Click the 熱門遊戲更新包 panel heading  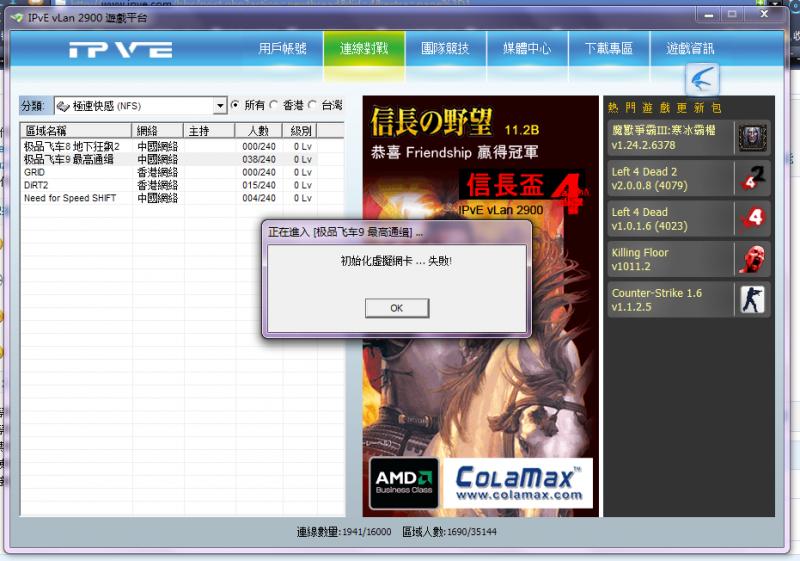(664, 108)
